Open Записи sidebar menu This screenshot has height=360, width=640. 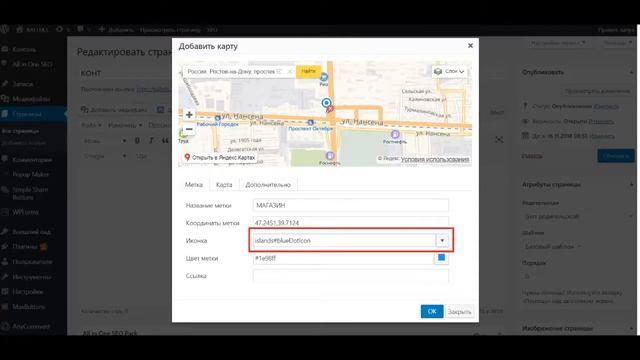(x=22, y=84)
